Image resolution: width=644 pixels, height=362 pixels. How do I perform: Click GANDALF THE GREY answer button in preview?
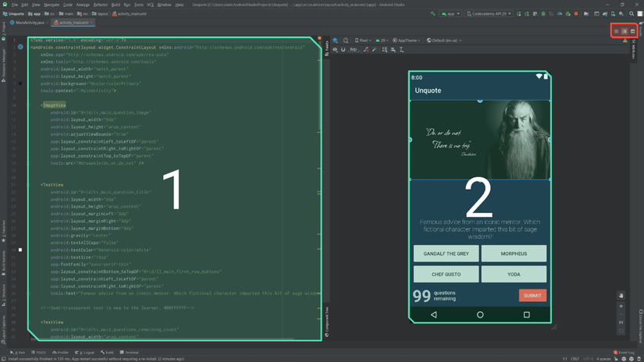coord(446,254)
